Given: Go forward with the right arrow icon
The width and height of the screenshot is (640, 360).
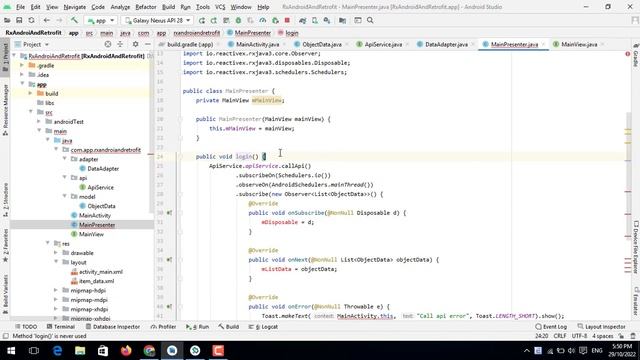Looking at the screenshot, I should [59, 20].
